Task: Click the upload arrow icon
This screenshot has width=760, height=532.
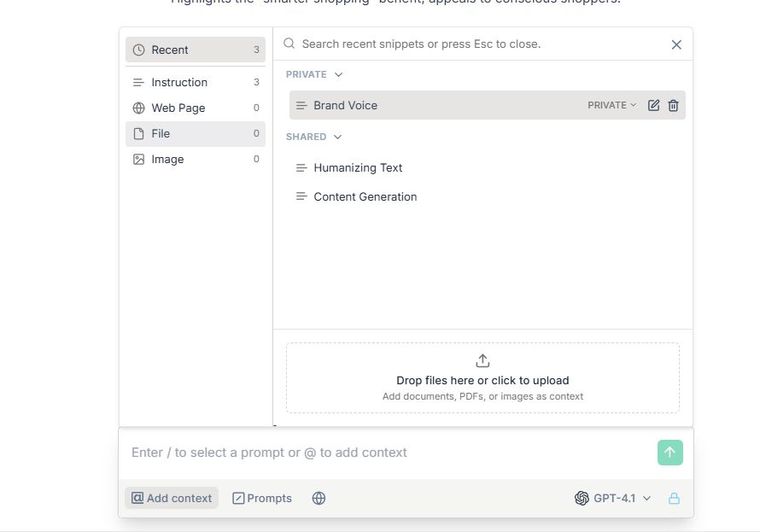Action: (482, 360)
